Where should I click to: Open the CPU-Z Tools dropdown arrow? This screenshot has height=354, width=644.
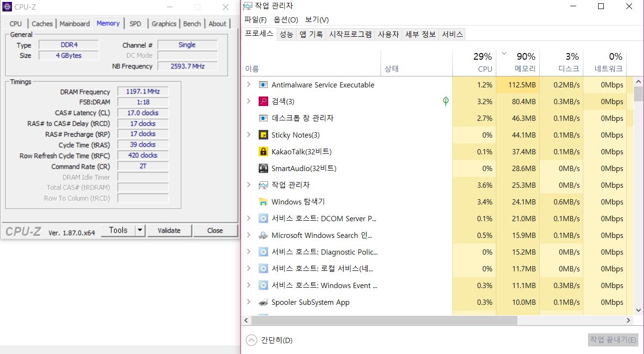pyautogui.click(x=140, y=230)
